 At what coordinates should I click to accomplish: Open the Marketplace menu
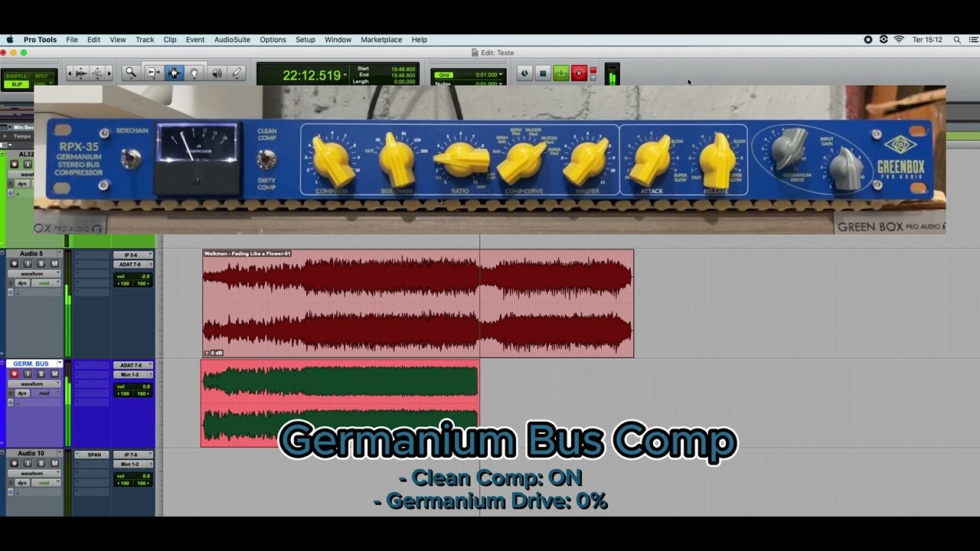click(381, 40)
